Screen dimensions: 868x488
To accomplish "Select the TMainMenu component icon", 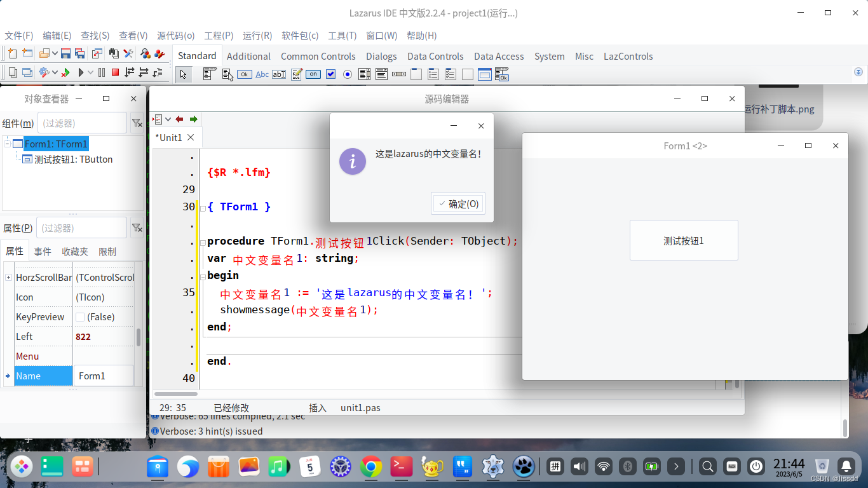I will [x=210, y=74].
